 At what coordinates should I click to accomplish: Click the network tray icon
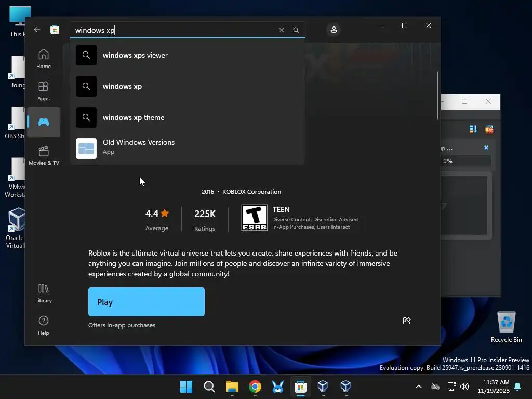[451, 387]
